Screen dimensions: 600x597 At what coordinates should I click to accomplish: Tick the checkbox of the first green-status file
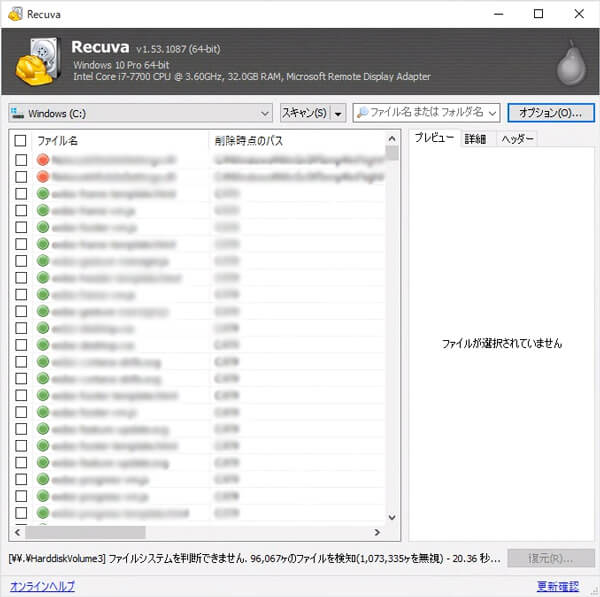click(x=21, y=194)
